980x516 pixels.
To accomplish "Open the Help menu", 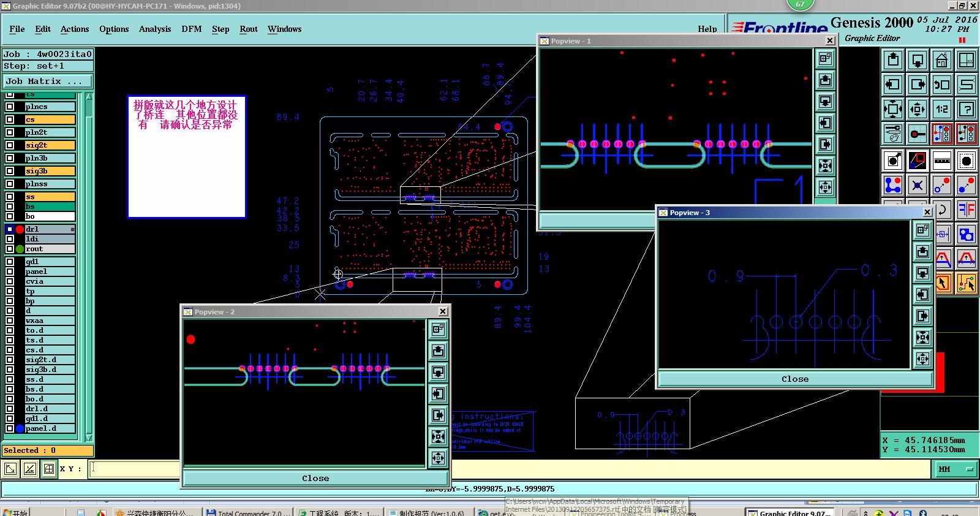I will pos(707,29).
